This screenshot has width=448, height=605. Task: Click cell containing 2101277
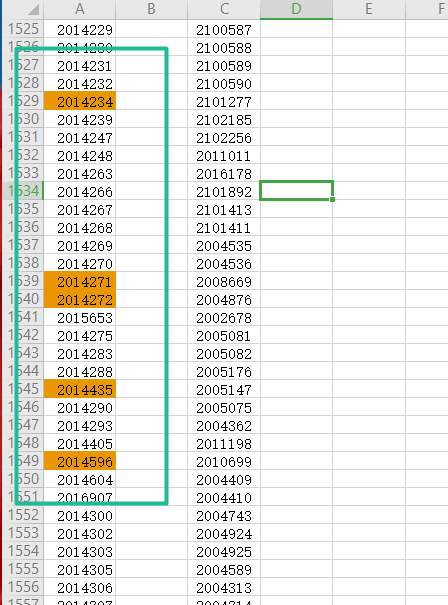pos(224,101)
